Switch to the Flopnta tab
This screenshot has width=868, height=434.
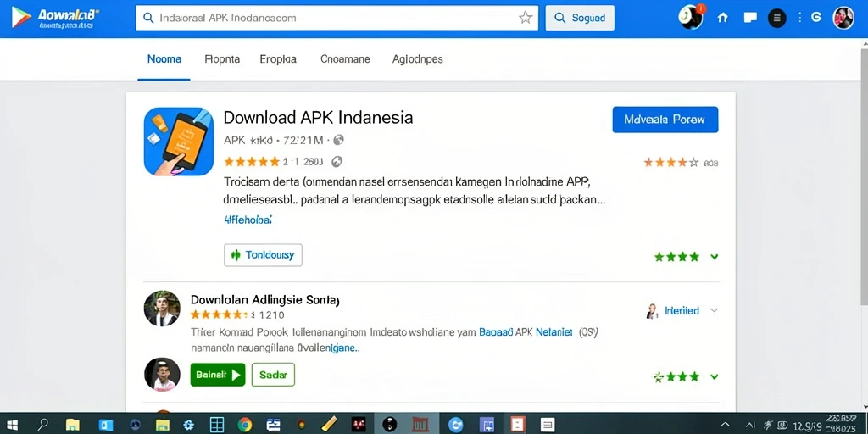click(x=222, y=59)
